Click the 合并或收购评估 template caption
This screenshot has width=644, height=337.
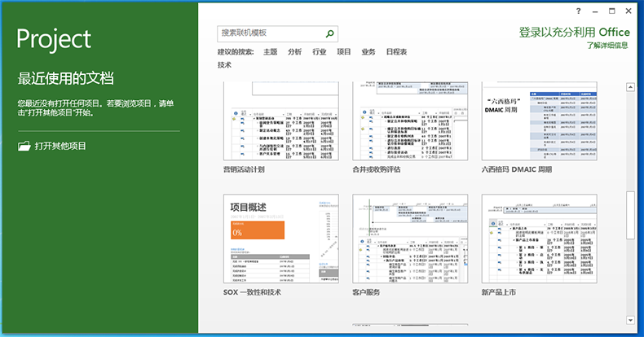coord(377,169)
